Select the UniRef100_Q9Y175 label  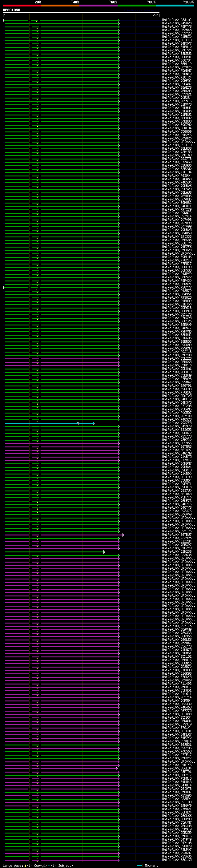point(177,626)
